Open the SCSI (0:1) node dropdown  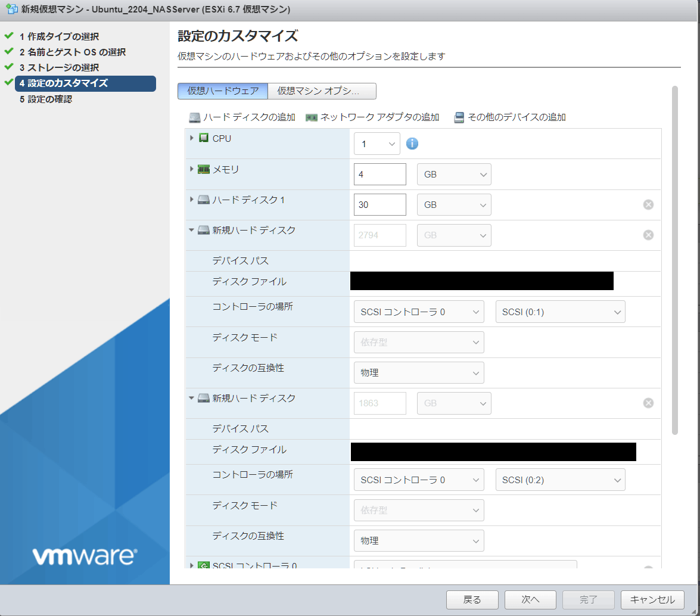pyautogui.click(x=560, y=312)
